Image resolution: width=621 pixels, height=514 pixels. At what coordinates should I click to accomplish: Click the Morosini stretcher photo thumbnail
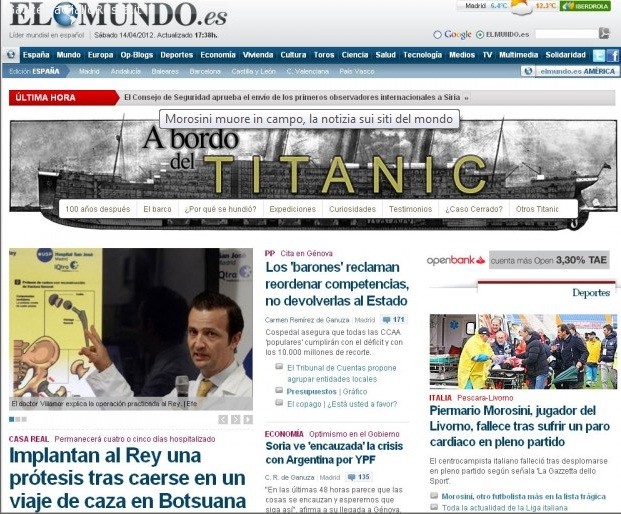[523, 351]
